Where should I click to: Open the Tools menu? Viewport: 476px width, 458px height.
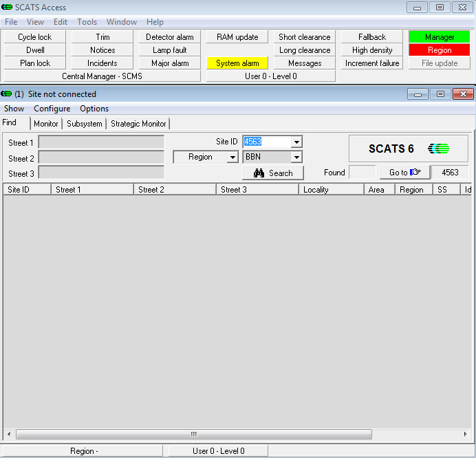pos(87,22)
